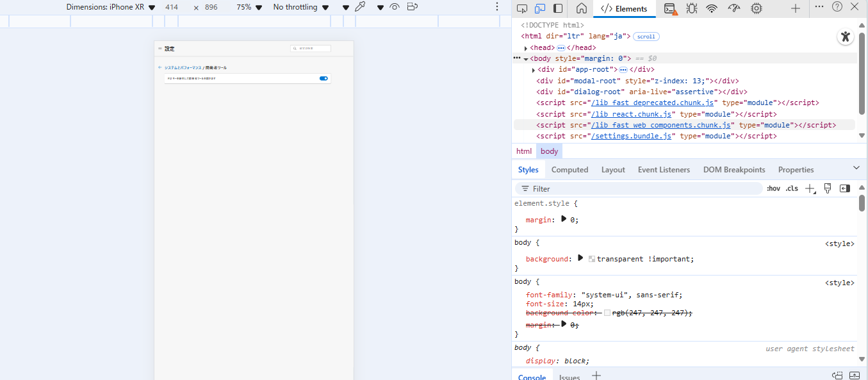
Task: Open the Console tool icon with warning badge
Action: [x=670, y=8]
